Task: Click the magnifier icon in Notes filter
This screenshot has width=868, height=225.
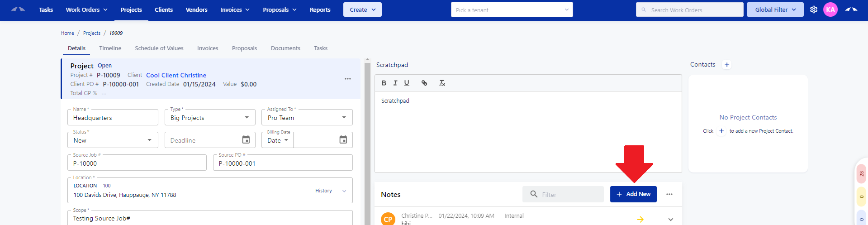Action: point(534,194)
